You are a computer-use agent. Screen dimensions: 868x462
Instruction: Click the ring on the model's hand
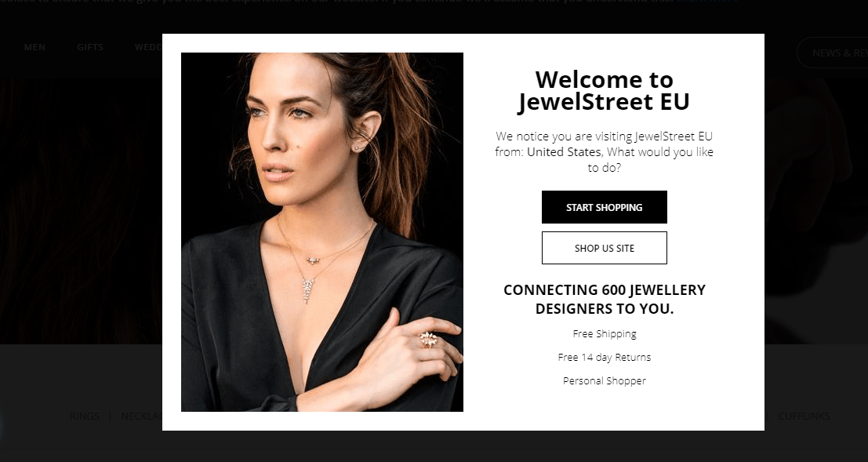[428, 339]
